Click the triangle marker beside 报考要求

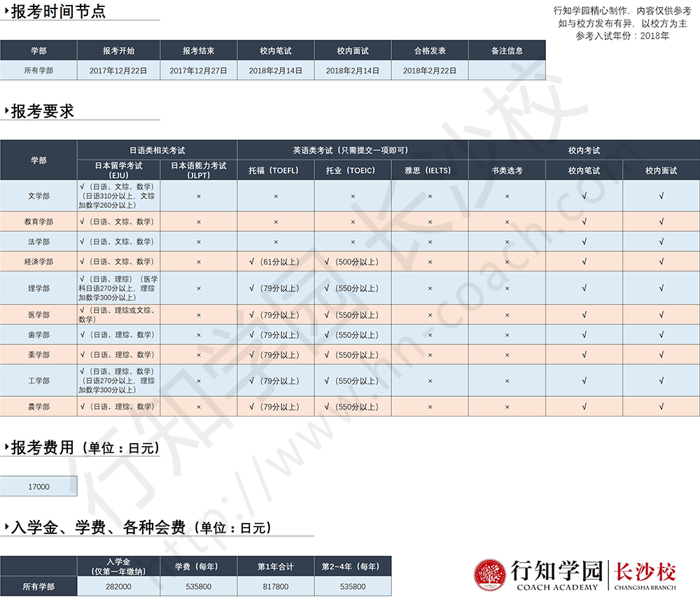[x=6, y=111]
